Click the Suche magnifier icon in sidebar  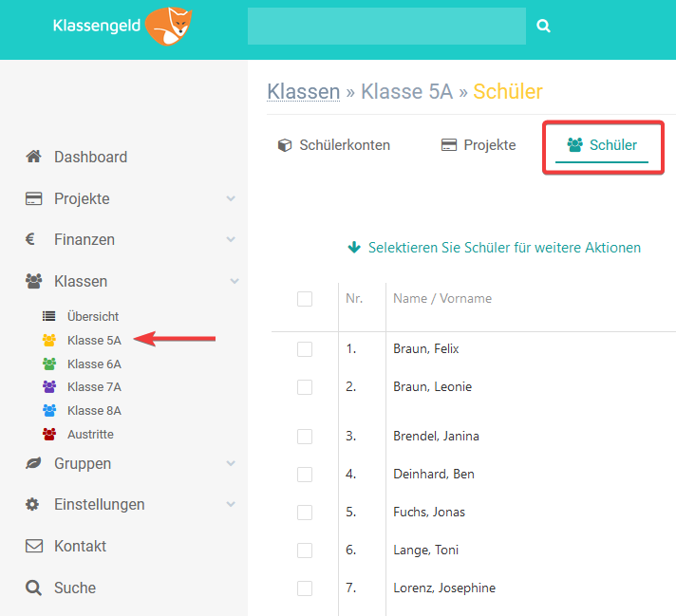34,588
